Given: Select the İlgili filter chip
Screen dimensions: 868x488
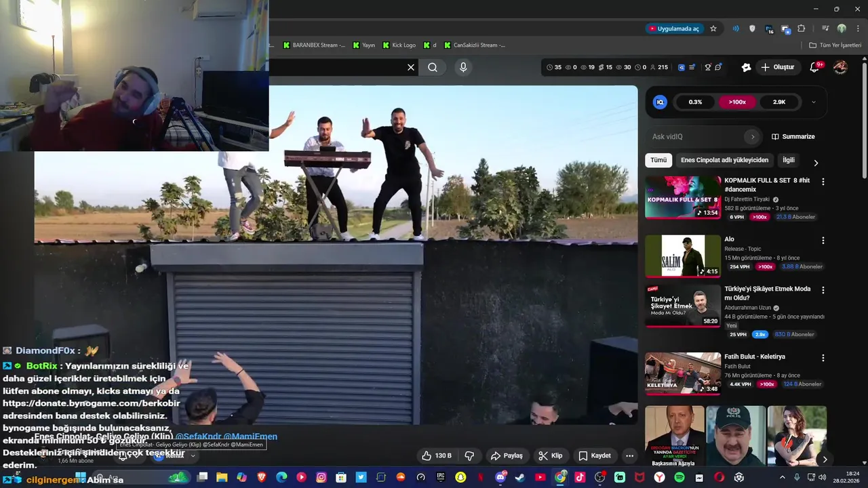Looking at the screenshot, I should tap(789, 160).
